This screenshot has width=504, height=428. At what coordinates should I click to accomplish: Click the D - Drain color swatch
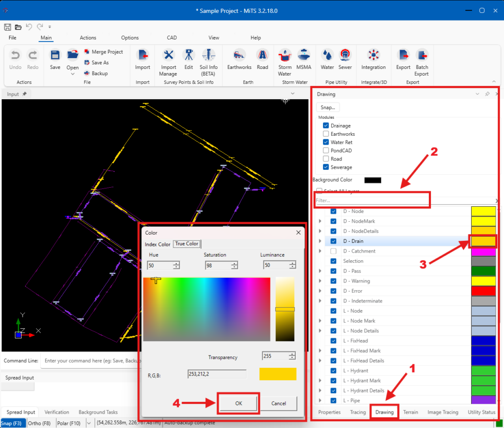point(484,241)
